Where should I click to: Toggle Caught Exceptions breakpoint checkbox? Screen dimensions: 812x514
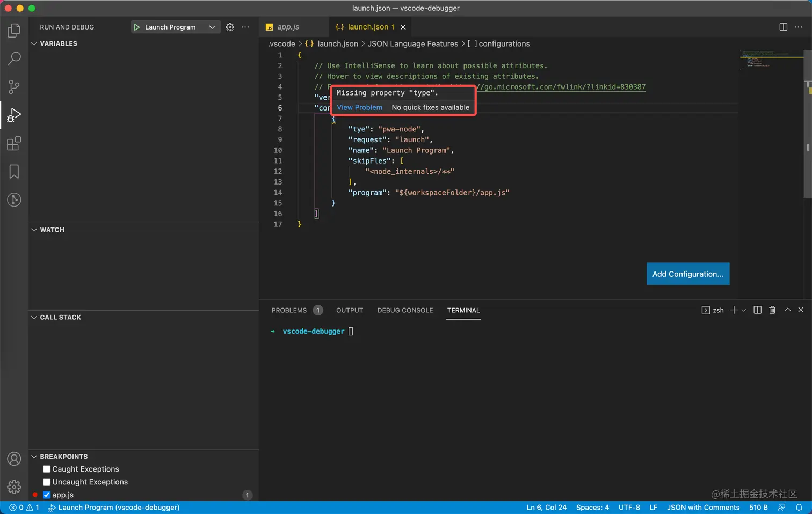47,469
